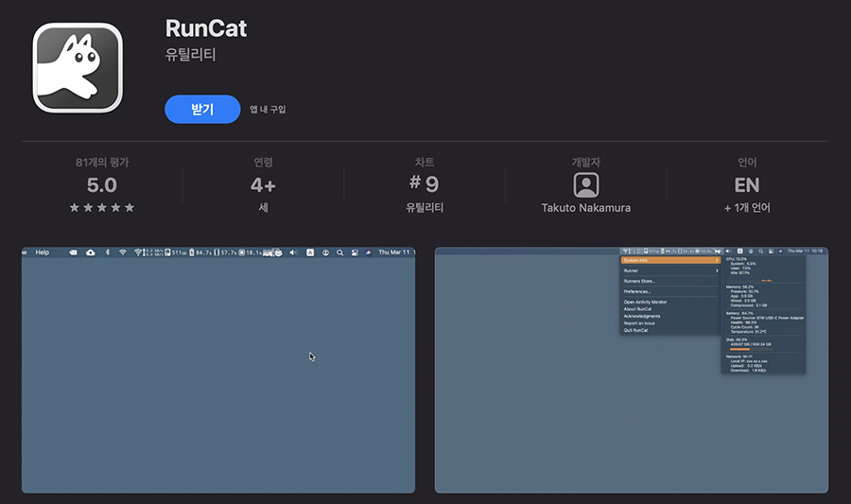The width and height of the screenshot is (851, 504).
Task: Click the cloud upload icon in cursor screenshot
Action: pyautogui.click(x=91, y=252)
